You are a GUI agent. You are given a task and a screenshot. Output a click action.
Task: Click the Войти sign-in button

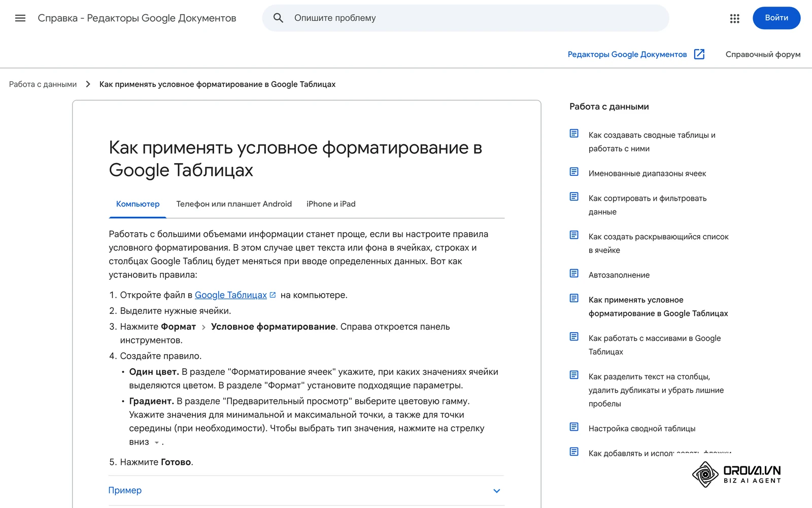776,18
